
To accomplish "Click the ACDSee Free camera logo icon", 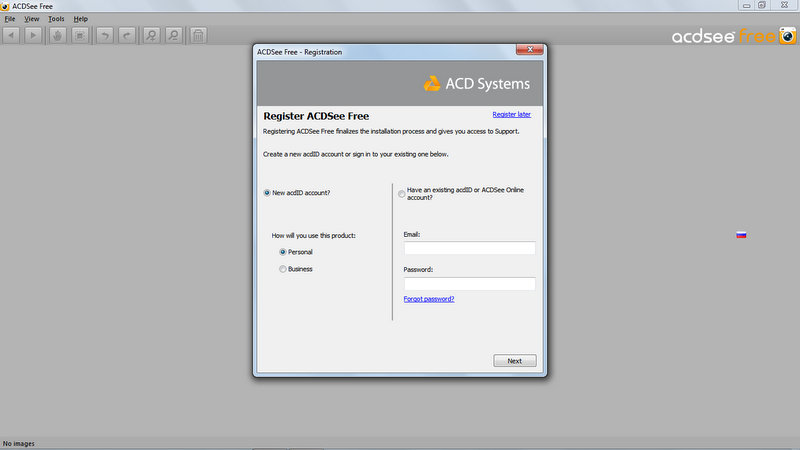I will (787, 36).
